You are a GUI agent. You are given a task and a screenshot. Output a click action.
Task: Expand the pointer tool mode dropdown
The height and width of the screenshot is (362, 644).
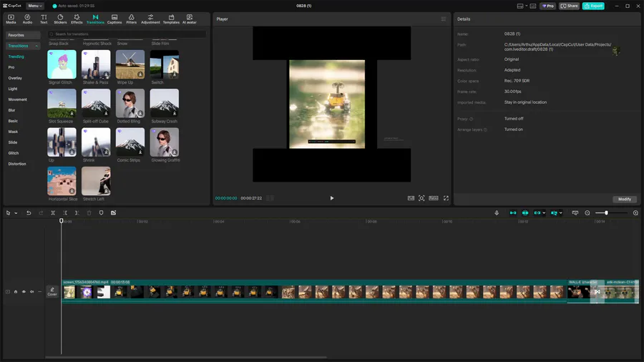point(16,213)
